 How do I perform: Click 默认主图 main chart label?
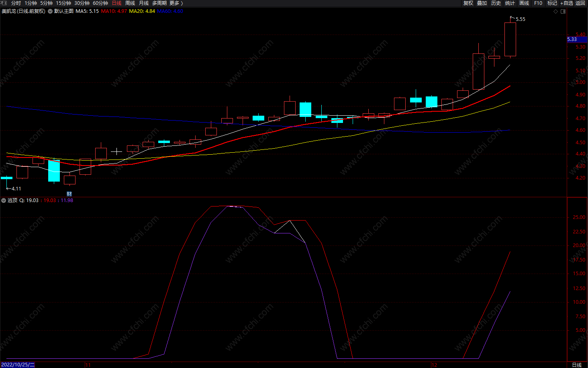[x=64, y=11]
